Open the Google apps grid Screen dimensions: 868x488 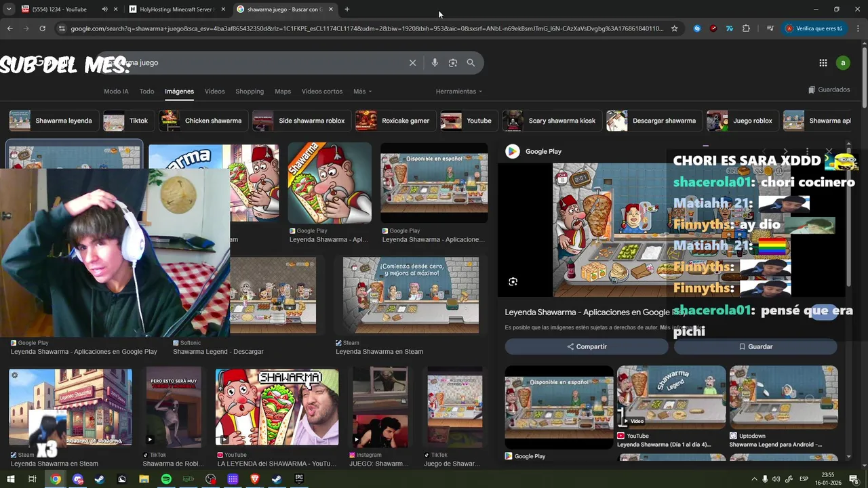click(823, 62)
